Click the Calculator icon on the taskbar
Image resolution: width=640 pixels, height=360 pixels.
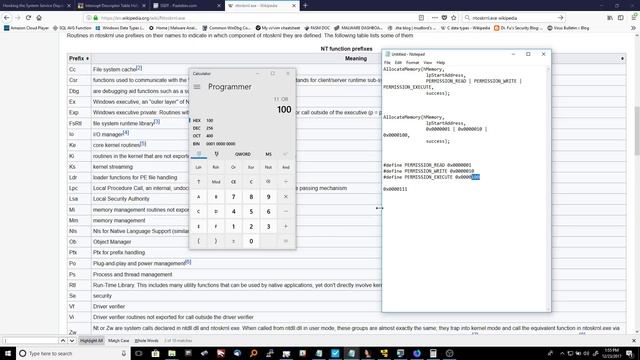433,353
